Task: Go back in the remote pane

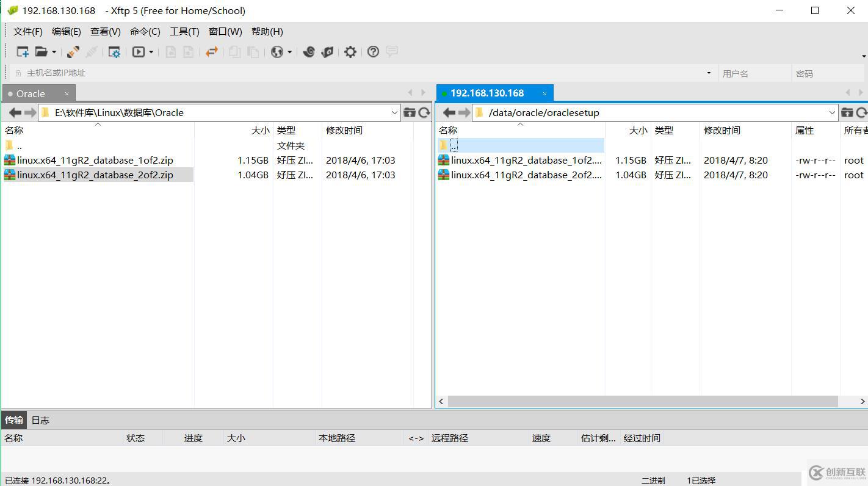Action: [x=449, y=112]
